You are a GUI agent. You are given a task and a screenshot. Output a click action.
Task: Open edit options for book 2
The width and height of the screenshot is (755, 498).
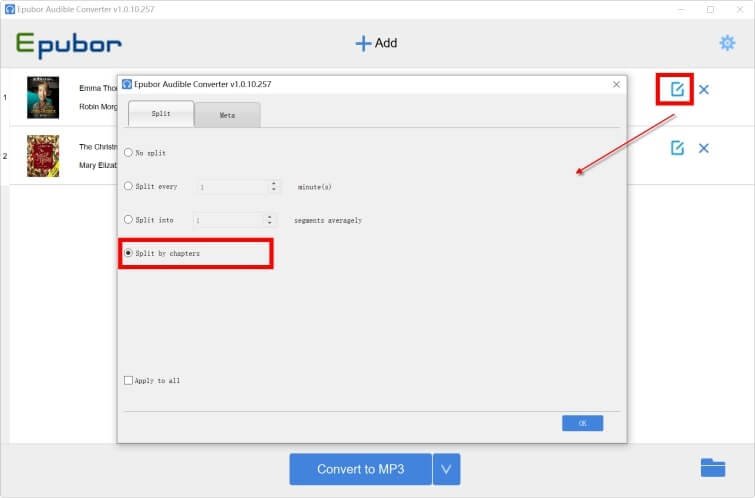point(677,148)
